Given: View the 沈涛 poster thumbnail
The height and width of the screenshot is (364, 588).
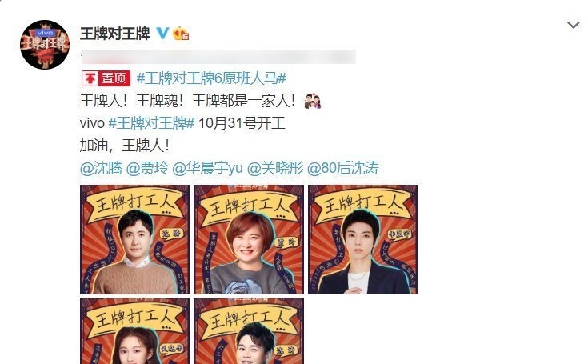Looking at the screenshot, I should click(249, 331).
